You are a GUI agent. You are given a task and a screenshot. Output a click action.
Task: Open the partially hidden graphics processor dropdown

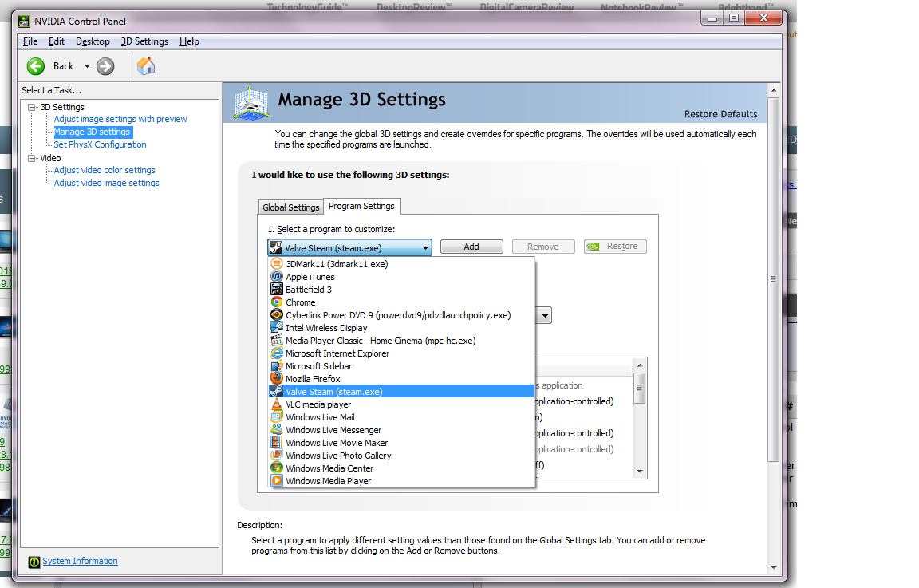(545, 315)
